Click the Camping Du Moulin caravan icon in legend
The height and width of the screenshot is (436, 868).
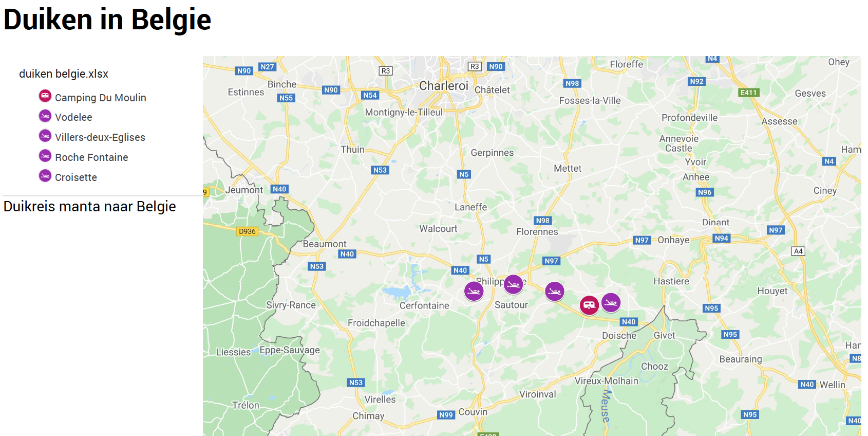pos(45,96)
